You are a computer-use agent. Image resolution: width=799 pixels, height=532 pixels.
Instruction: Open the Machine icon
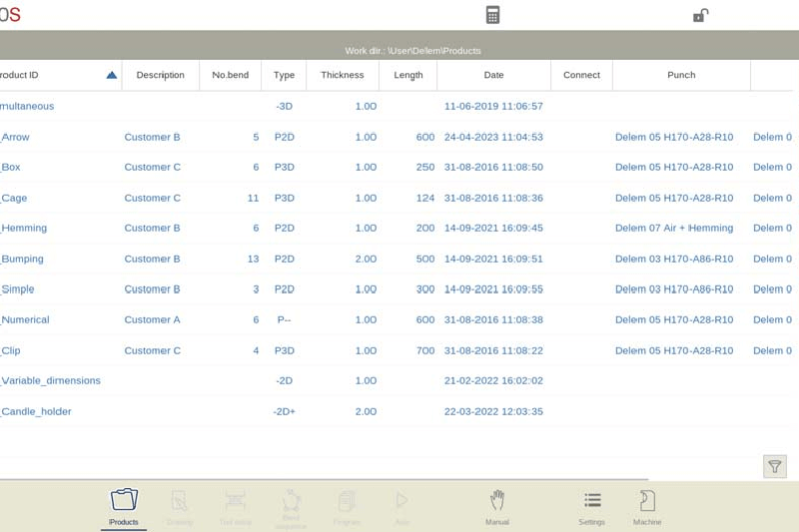click(646, 502)
